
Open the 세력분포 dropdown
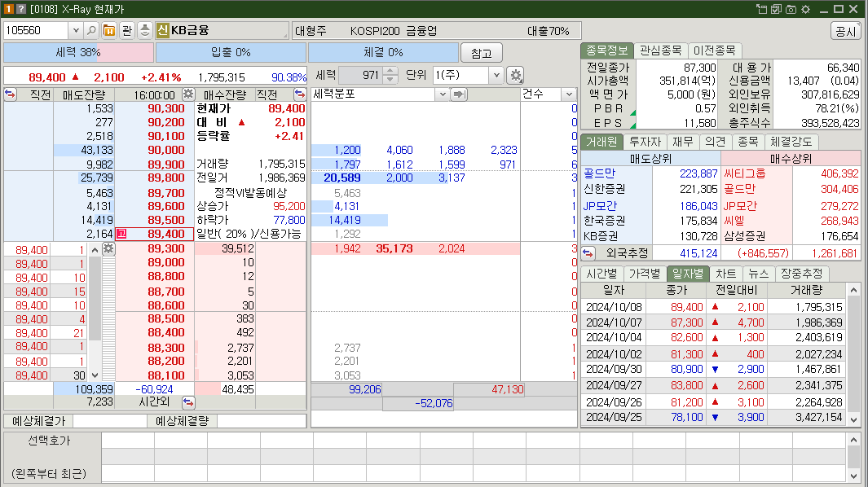pos(443,94)
